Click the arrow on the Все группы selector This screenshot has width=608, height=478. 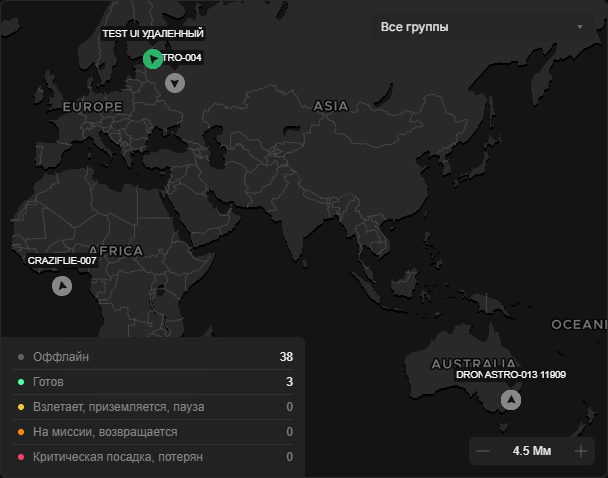point(580,27)
